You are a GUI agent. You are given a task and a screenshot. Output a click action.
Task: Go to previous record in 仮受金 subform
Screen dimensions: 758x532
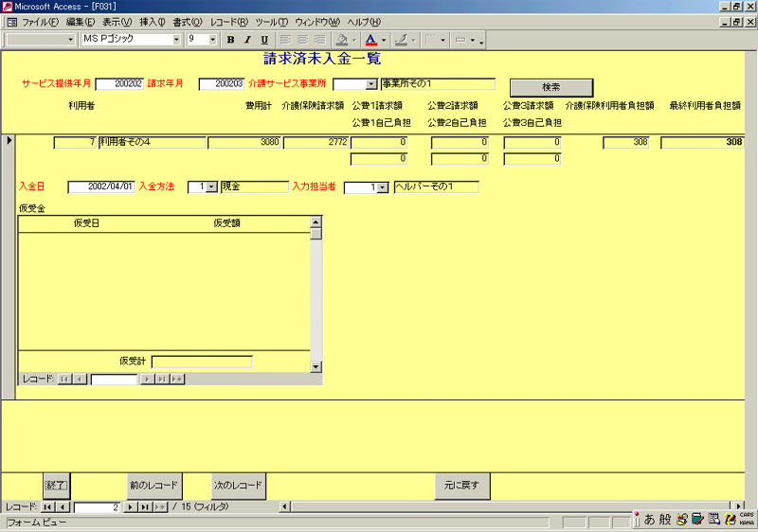click(81, 380)
